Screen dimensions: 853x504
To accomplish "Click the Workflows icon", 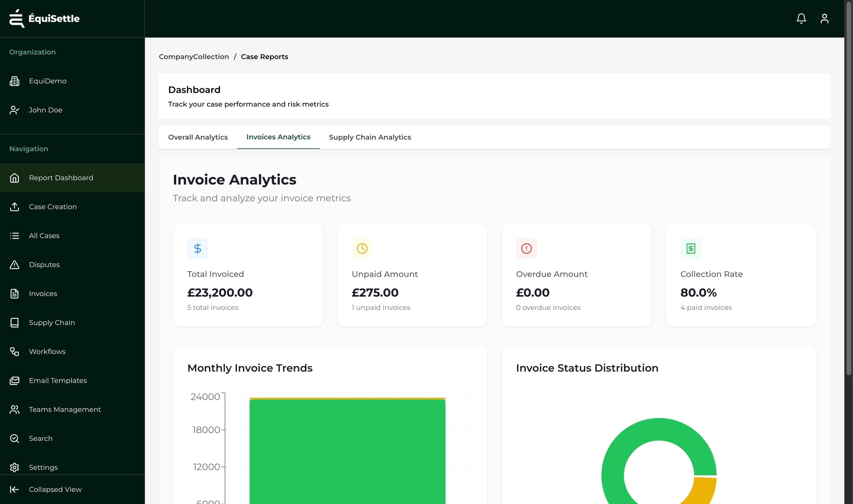I will [14, 352].
